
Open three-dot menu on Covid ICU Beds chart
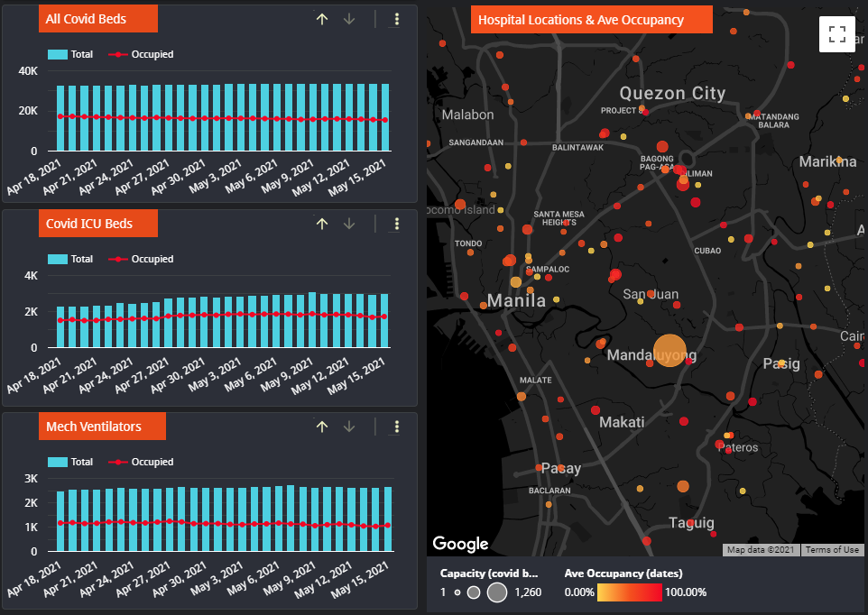396,224
